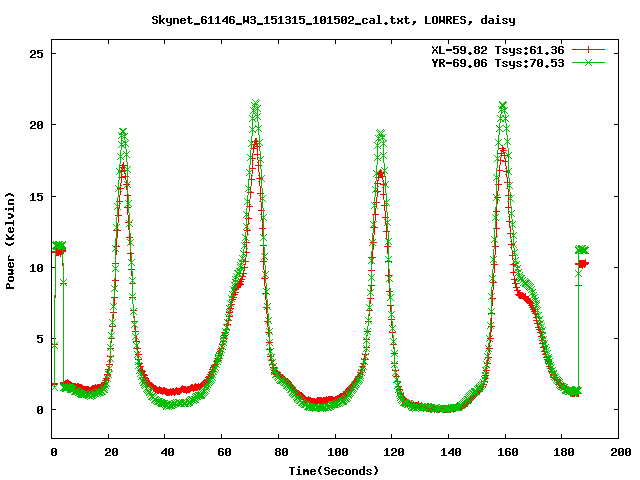Click the x-axis tick label 140

(449, 452)
